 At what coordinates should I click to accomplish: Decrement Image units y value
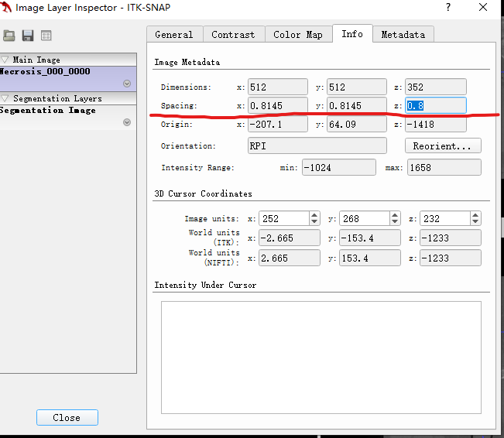[x=395, y=222]
